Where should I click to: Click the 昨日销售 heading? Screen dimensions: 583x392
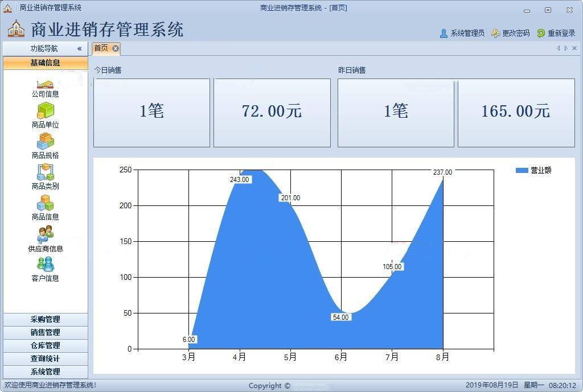click(x=352, y=70)
